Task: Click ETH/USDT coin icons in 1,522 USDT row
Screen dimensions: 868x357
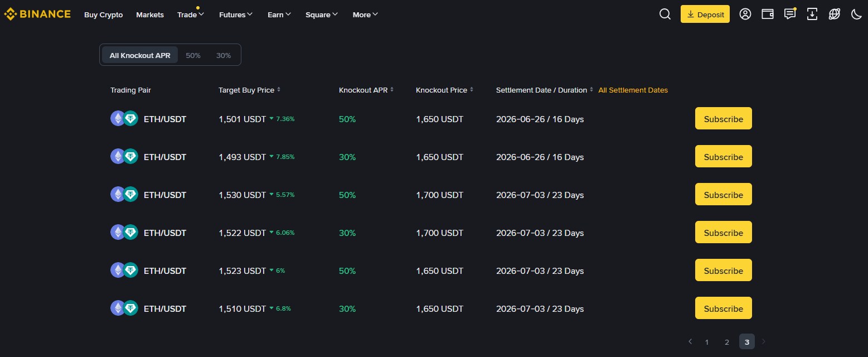Action: [124, 232]
